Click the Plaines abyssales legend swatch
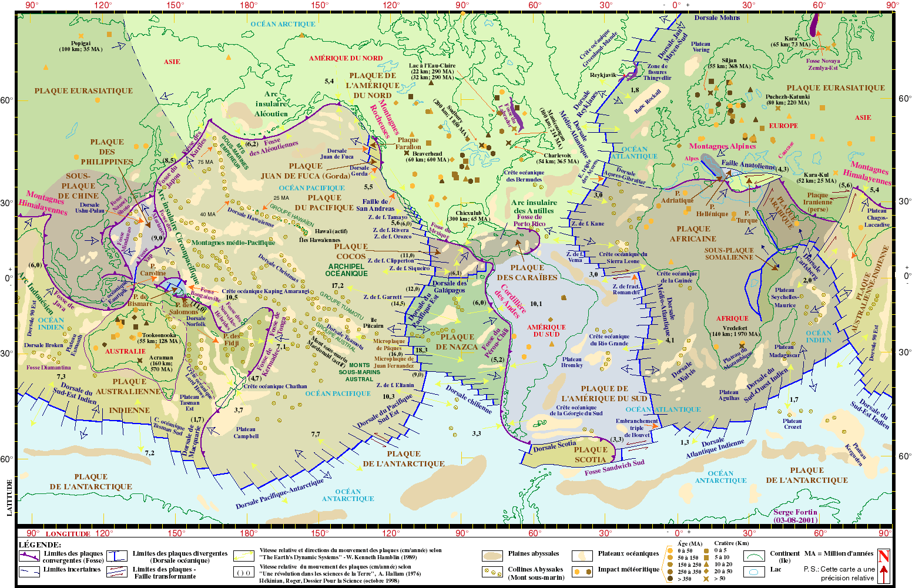The width and height of the screenshot is (912, 588). coord(492,555)
